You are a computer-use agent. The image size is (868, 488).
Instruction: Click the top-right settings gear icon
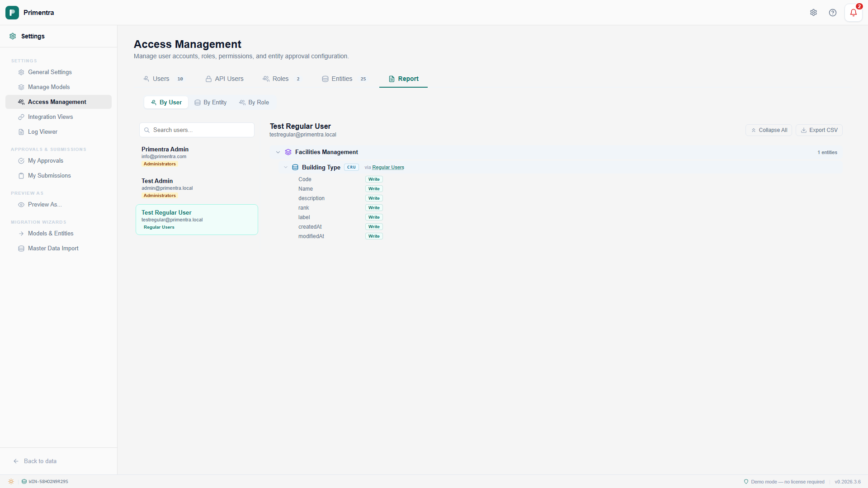pos(813,13)
